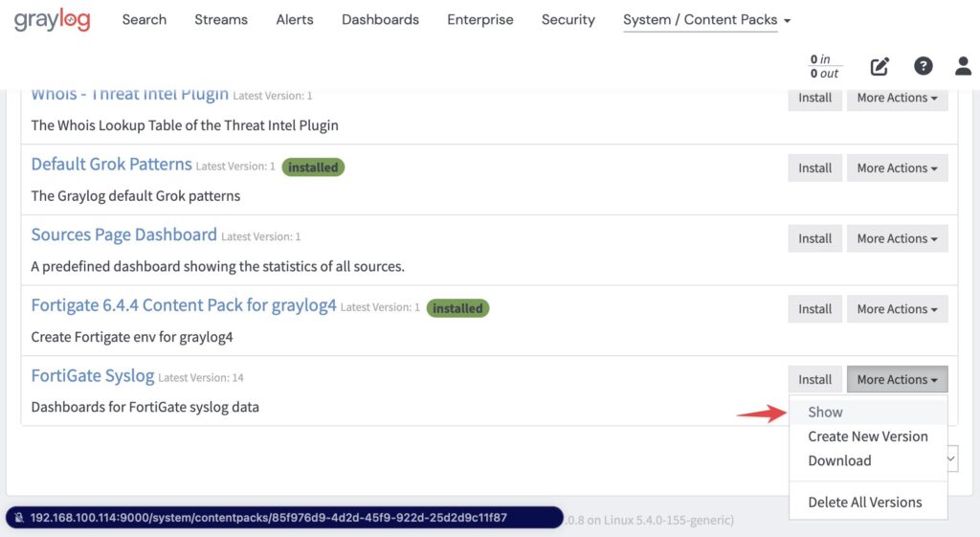Select Create New Version menu entry
Screen dimensions: 980x537
coord(868,437)
